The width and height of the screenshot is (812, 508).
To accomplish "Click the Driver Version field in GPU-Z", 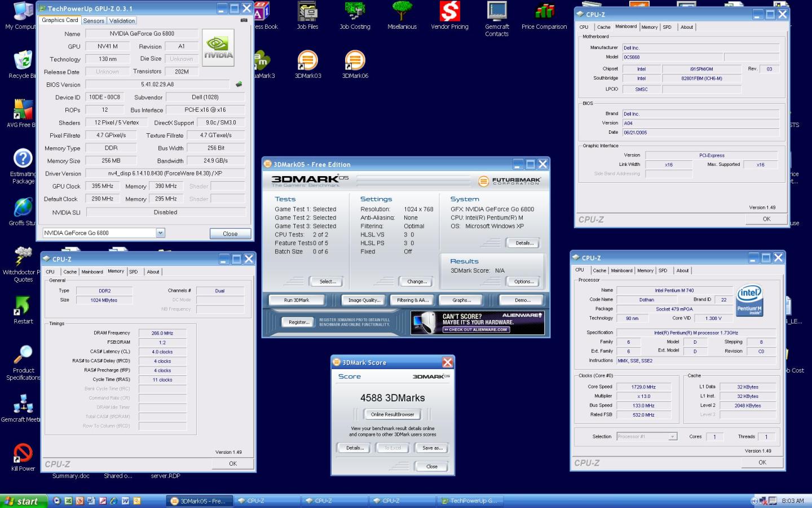I will click(165, 174).
